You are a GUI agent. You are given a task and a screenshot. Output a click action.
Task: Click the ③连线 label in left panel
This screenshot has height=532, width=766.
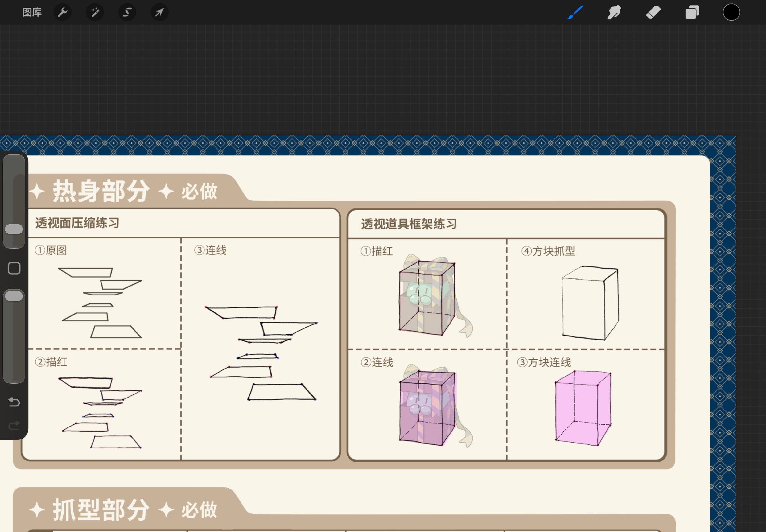[210, 250]
